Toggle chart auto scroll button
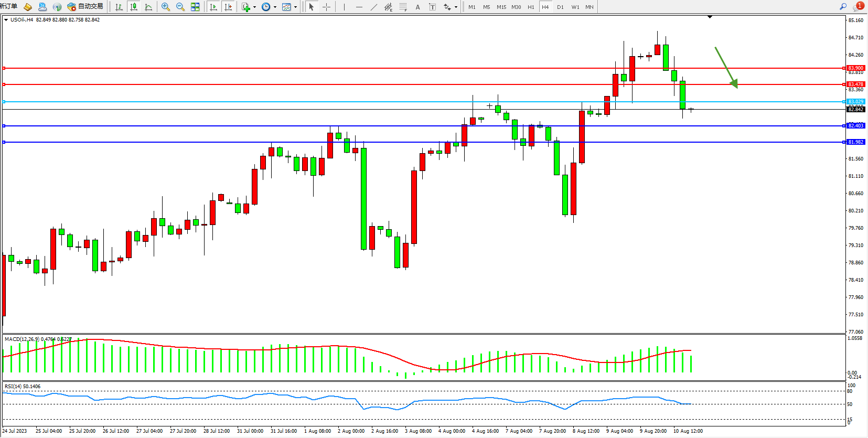The height and width of the screenshot is (438, 868). pos(213,7)
